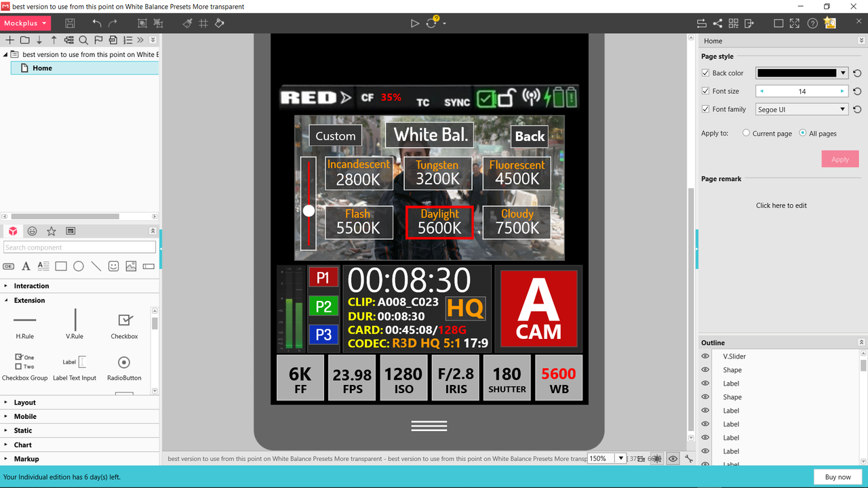868x488 pixels.
Task: Open the Mockplus main menu dropdown
Action: click(25, 23)
